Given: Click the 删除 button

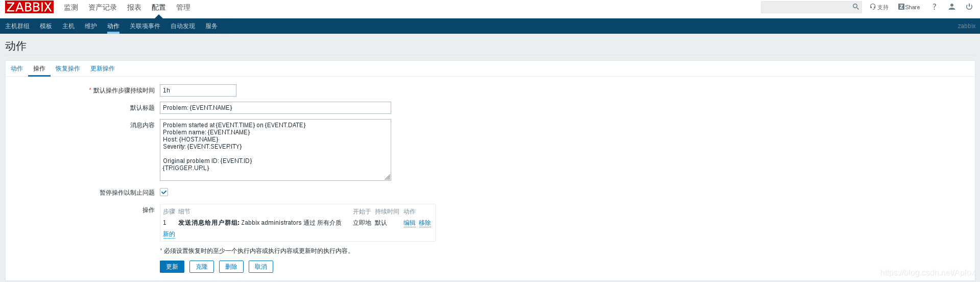Looking at the screenshot, I should pos(231,267).
